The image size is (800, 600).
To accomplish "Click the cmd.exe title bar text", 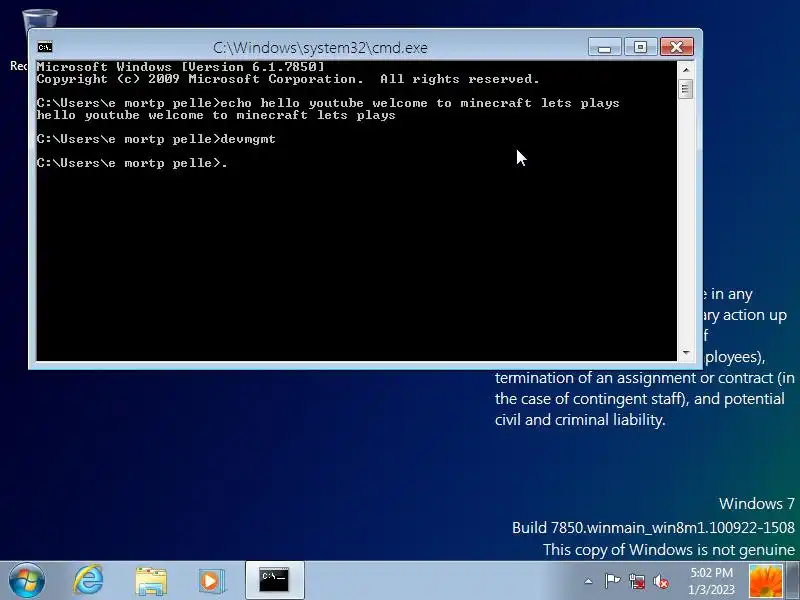I will (x=320, y=47).
